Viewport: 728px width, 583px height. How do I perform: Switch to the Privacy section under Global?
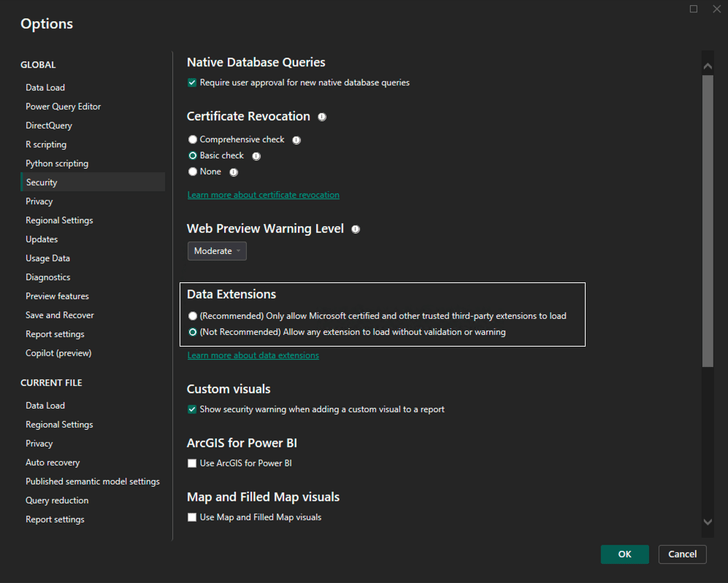pyautogui.click(x=39, y=201)
